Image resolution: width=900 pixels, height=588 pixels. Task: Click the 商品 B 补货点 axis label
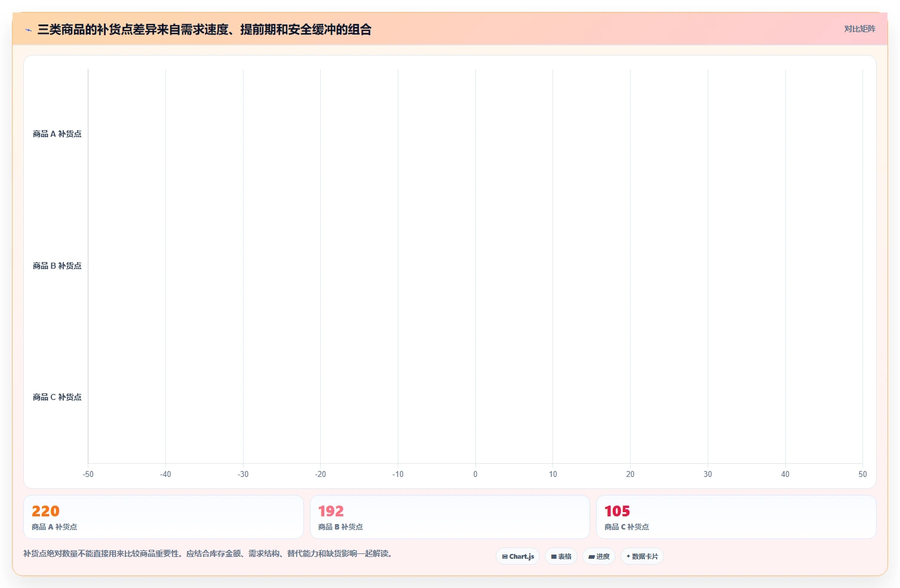(x=57, y=266)
